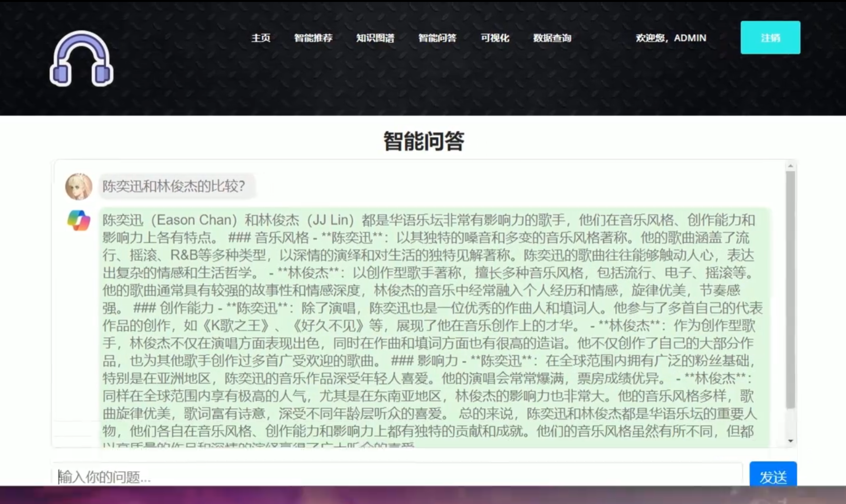Click chat scrollbar down arrow
The image size is (846, 504).
(x=791, y=441)
